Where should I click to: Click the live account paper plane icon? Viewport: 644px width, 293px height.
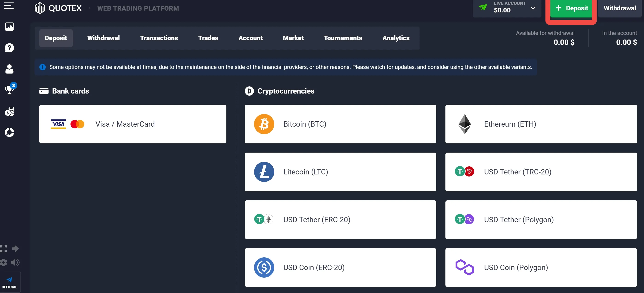click(x=483, y=7)
